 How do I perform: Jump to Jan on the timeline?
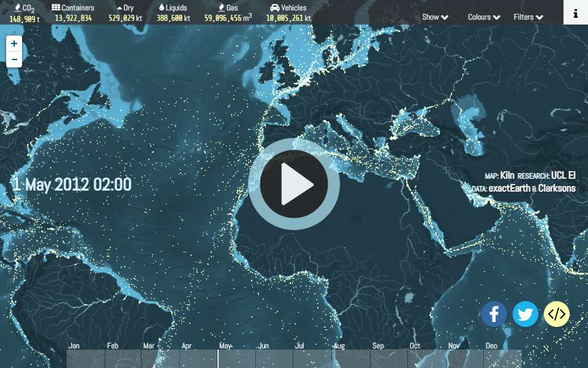click(x=74, y=345)
